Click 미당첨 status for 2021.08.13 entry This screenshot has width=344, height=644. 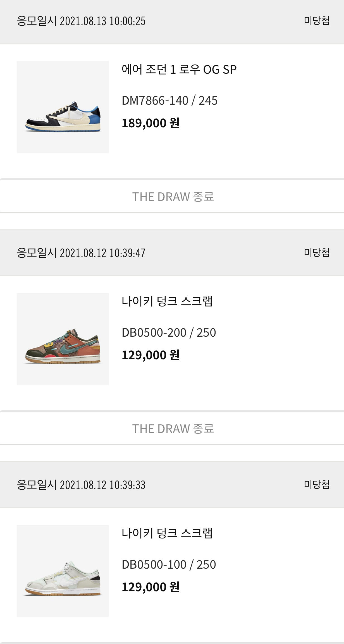[x=316, y=21]
